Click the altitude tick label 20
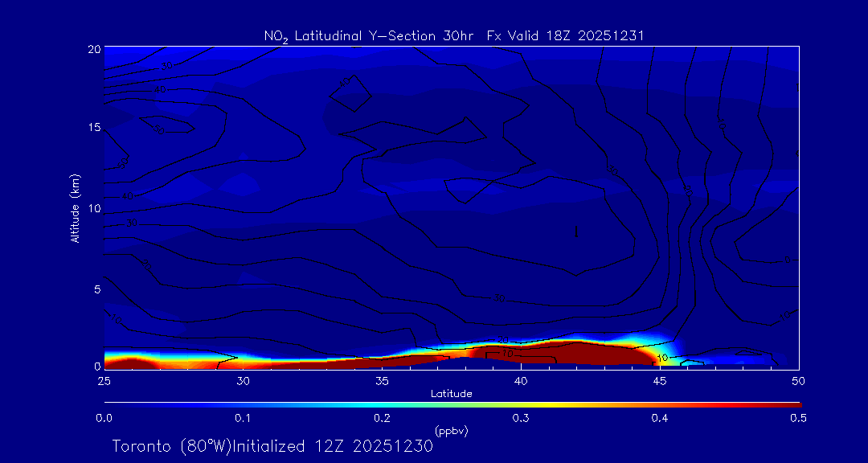868x463 pixels. [94, 48]
